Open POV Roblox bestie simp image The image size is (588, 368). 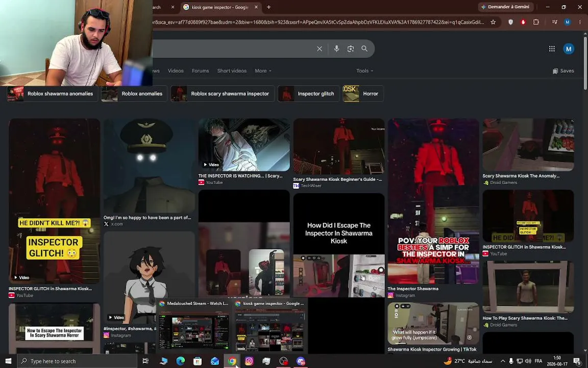433,201
